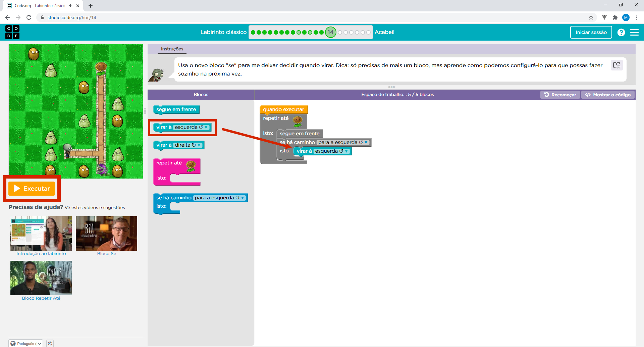Open the extensions puzzle icon

pyautogui.click(x=615, y=17)
